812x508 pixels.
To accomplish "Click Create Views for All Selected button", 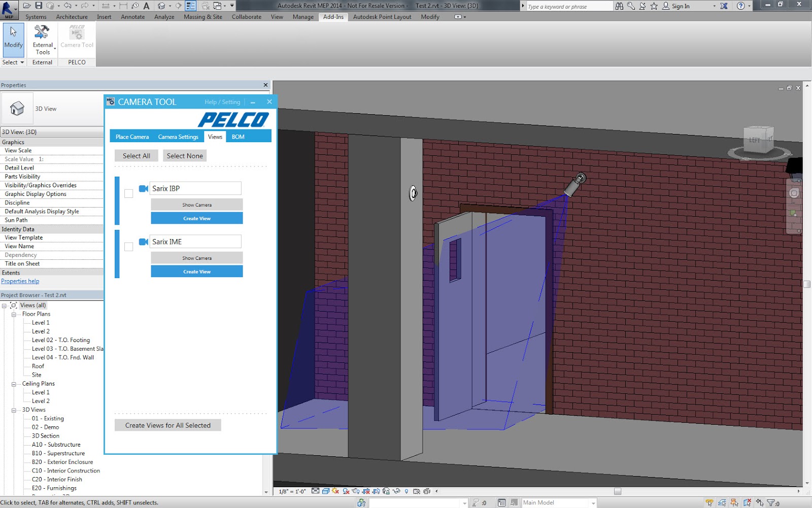I will 167,425.
